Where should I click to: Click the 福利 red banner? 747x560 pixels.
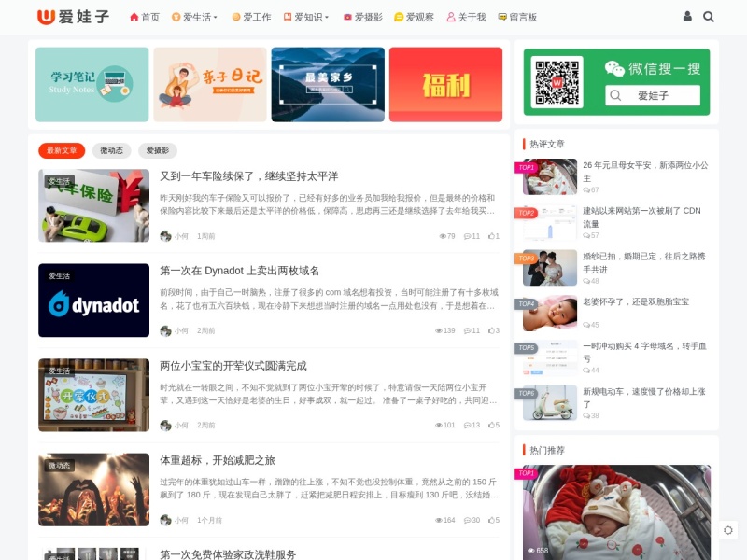pyautogui.click(x=445, y=84)
